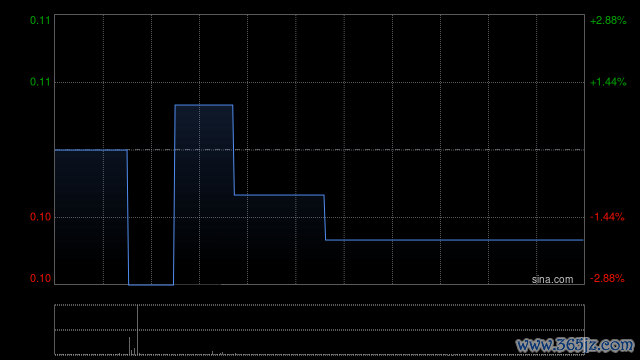Click the initial flat segment of price line
The height and width of the screenshot is (360, 640).
[91, 150]
